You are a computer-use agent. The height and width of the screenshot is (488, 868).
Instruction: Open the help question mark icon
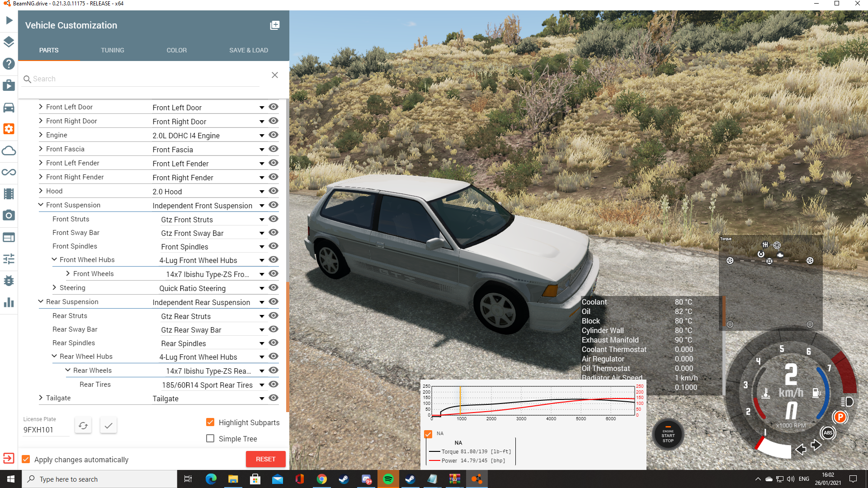(x=9, y=64)
